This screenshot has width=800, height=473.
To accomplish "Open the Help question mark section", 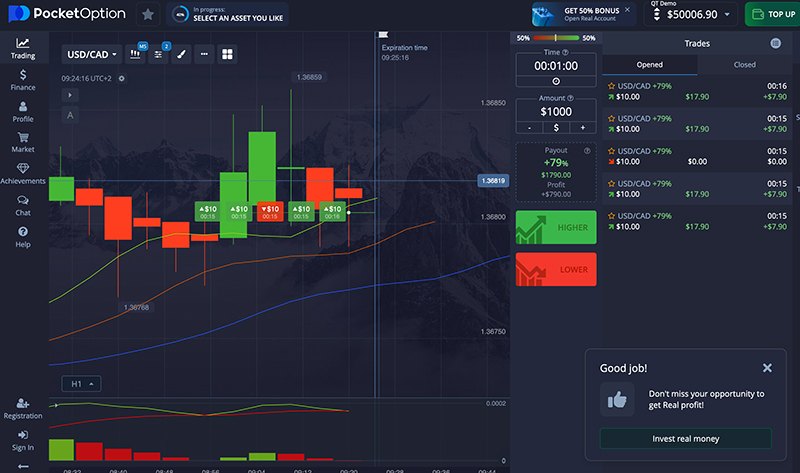I will [x=23, y=237].
